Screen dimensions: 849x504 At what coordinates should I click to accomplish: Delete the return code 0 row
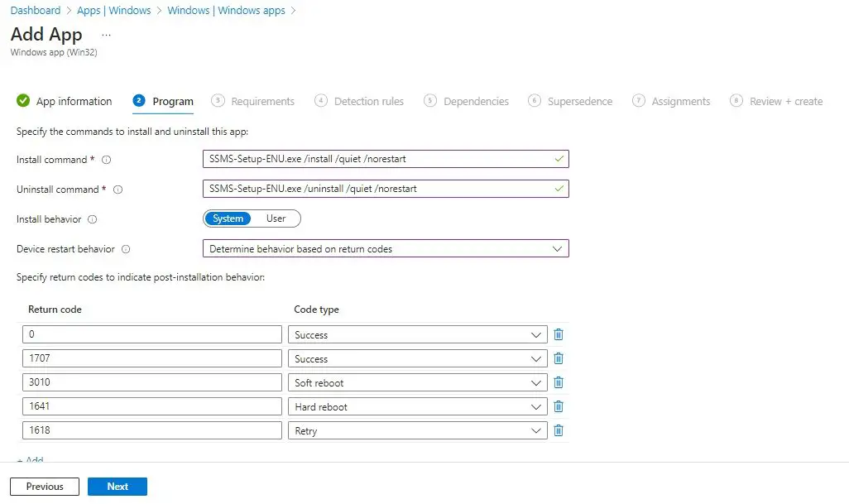(559, 334)
